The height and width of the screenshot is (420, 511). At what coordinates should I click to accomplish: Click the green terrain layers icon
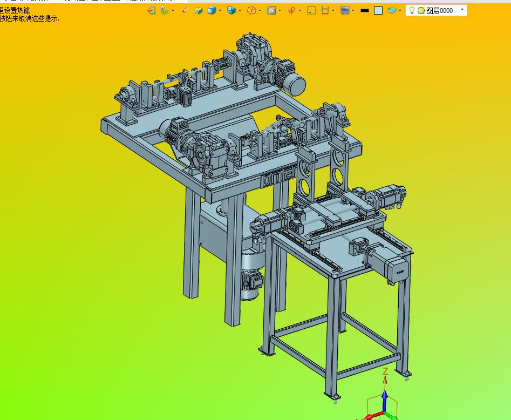click(x=165, y=10)
